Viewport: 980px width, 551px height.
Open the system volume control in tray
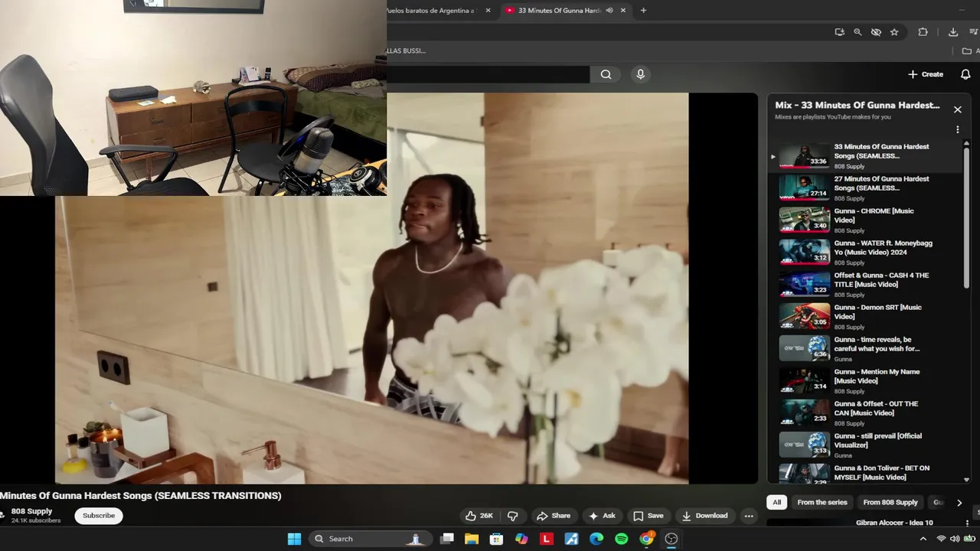954,539
